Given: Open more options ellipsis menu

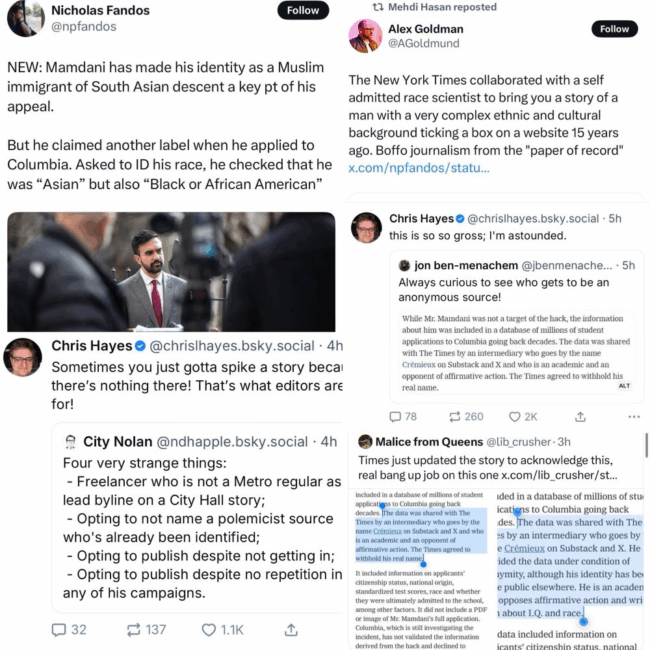Looking at the screenshot, I should pos(634,417).
